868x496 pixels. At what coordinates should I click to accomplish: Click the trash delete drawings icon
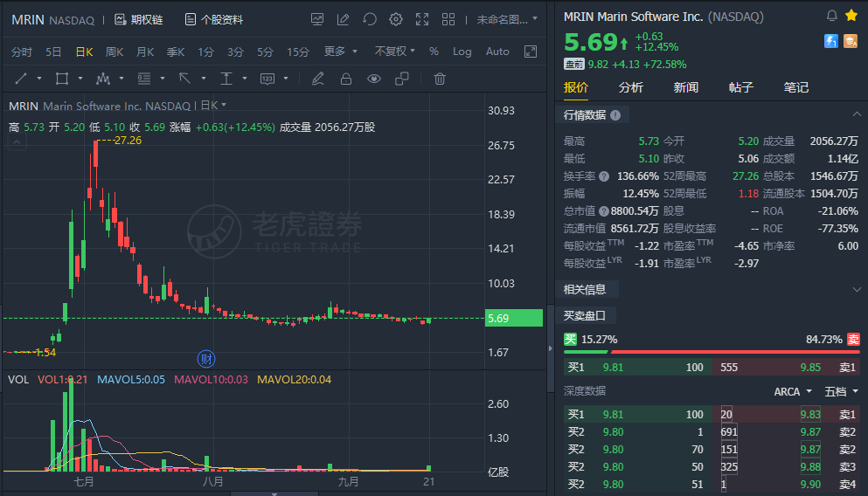440,79
